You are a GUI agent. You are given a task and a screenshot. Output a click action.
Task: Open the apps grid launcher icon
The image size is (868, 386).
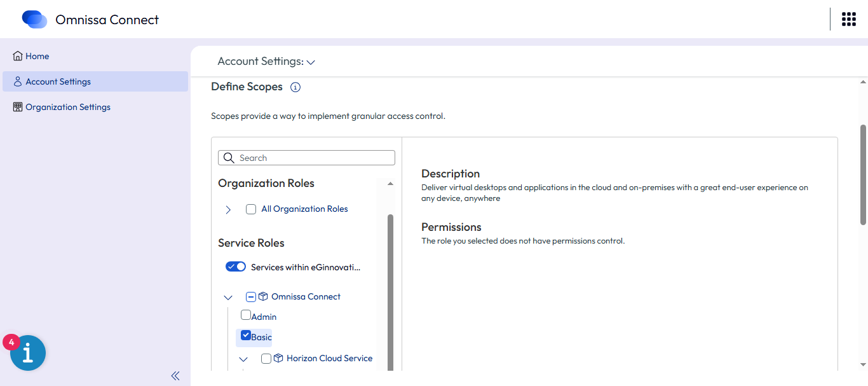[x=848, y=19]
